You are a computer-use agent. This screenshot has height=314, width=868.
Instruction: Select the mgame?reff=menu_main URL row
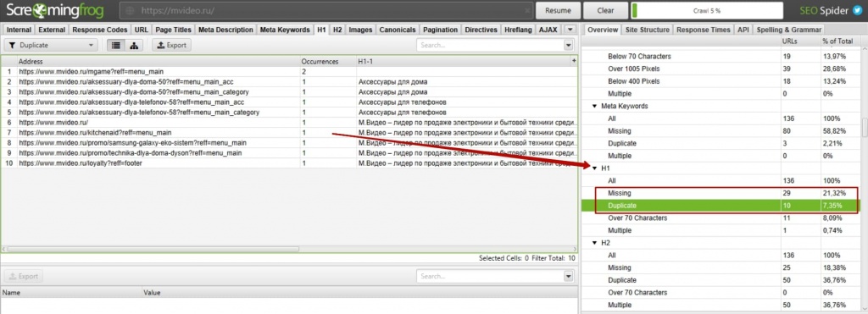[289, 71]
